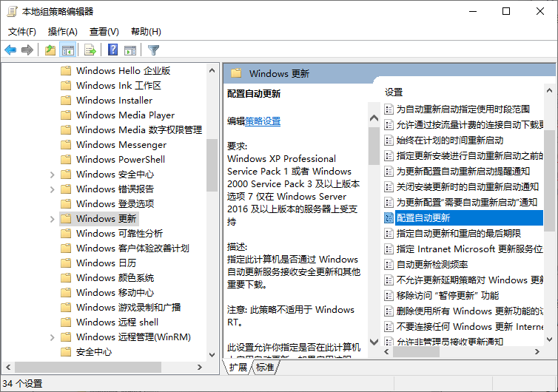Click the Up one level folder icon
Viewport: 558px width, 392px height.
[x=50, y=50]
